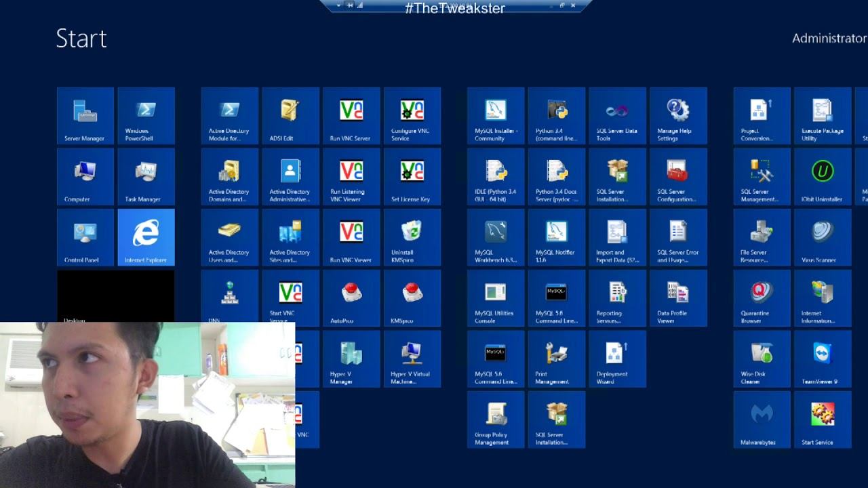Open ADSI Edit tile

[x=290, y=116]
